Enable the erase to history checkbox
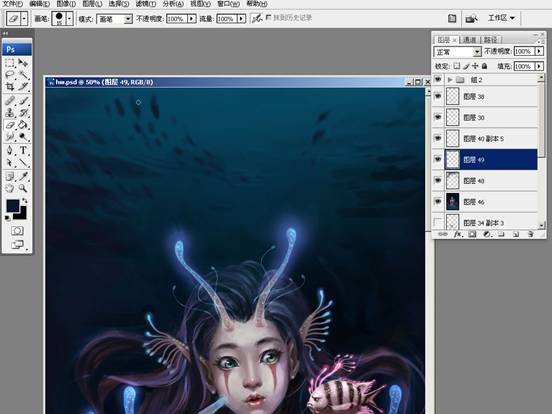Viewport: 552px width, 414px height. point(269,17)
